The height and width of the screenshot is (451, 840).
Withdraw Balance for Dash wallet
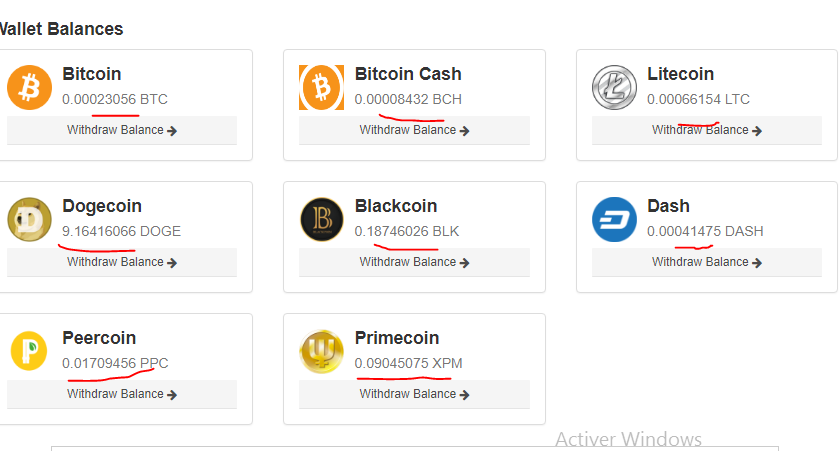tap(707, 262)
